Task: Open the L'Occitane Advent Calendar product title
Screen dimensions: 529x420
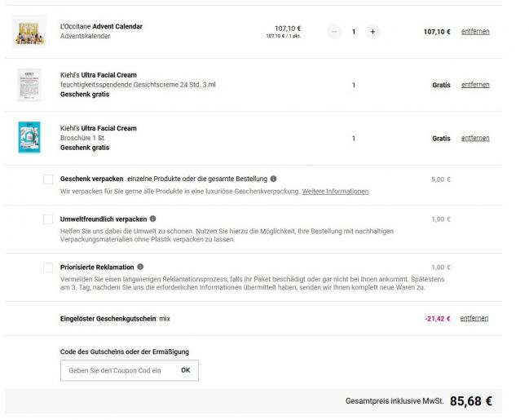Action: tap(101, 26)
